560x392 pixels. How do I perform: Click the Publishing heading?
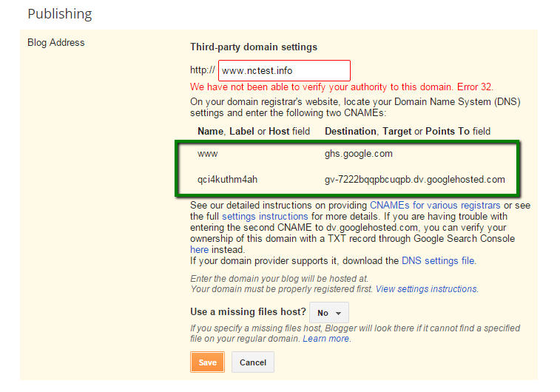click(60, 13)
